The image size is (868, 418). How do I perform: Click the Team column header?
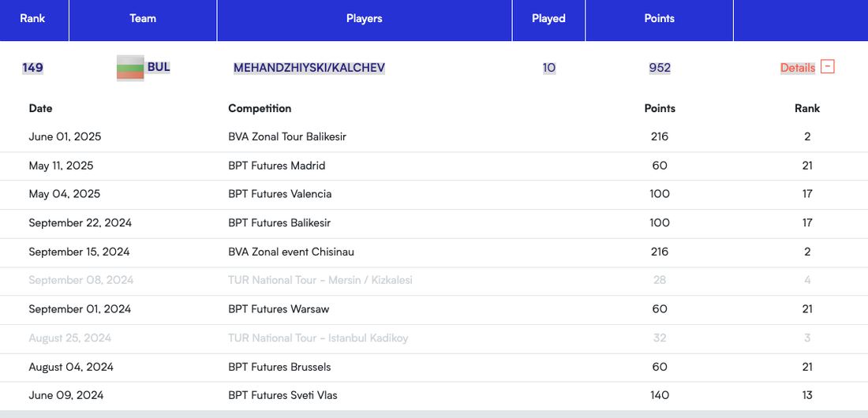click(143, 18)
